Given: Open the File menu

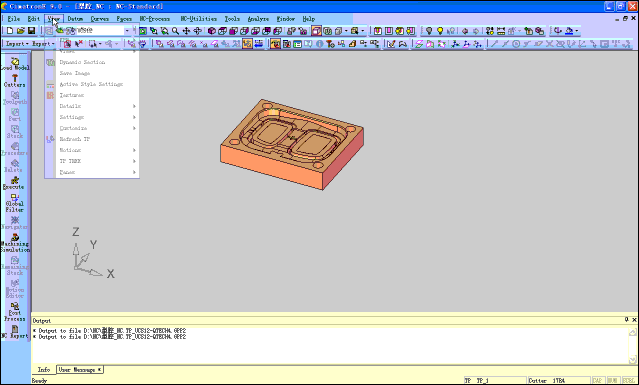Looking at the screenshot, I should click(x=13, y=19).
